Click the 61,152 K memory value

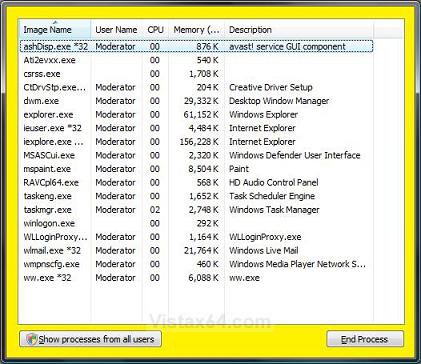tap(201, 115)
